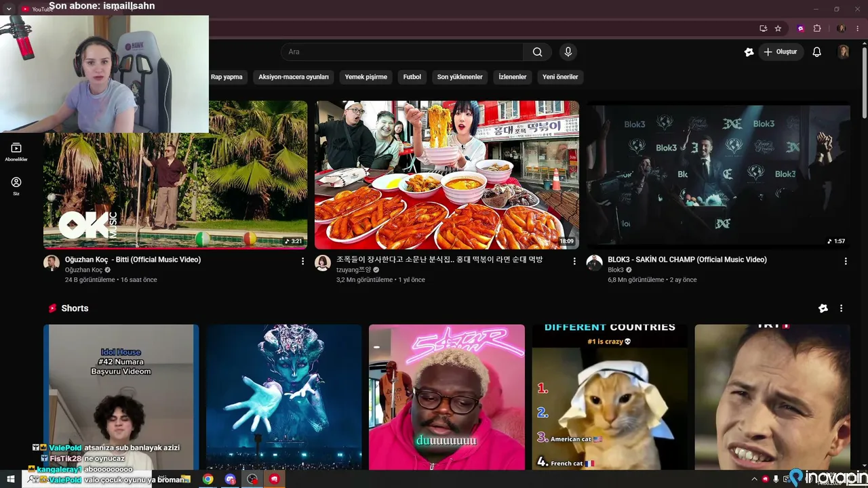Select the Yeni öneriler filter chip

pyautogui.click(x=560, y=77)
